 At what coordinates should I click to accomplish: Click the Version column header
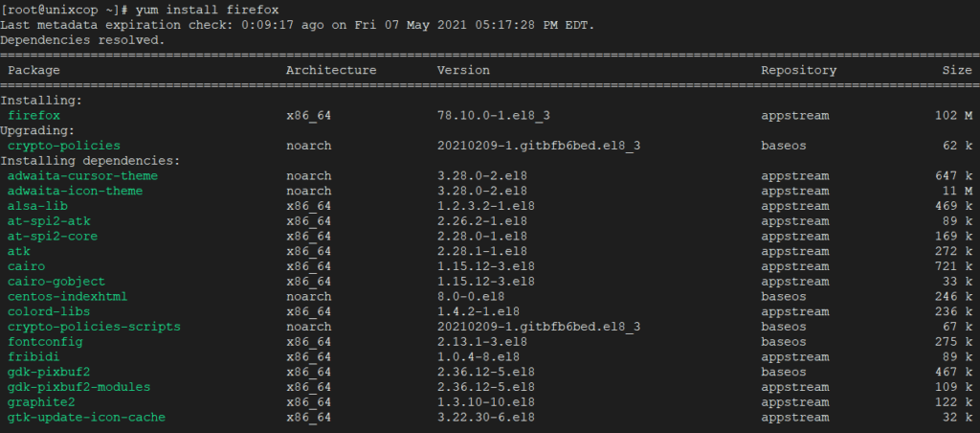click(463, 71)
